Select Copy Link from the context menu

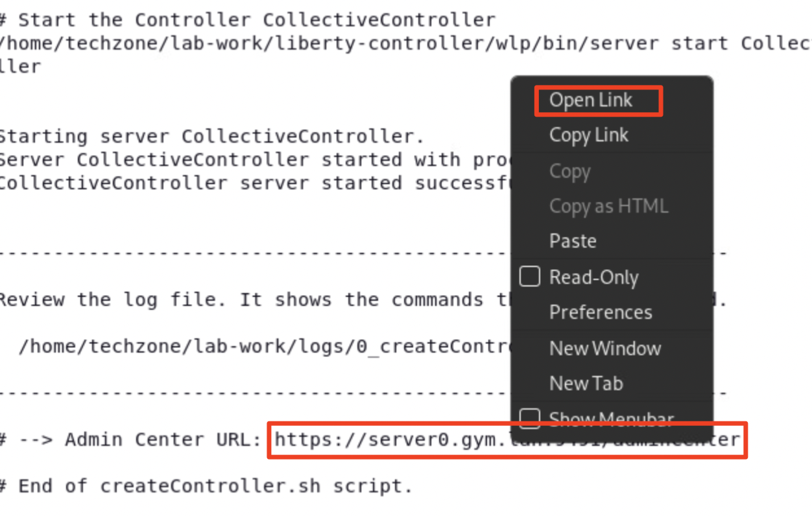(589, 135)
